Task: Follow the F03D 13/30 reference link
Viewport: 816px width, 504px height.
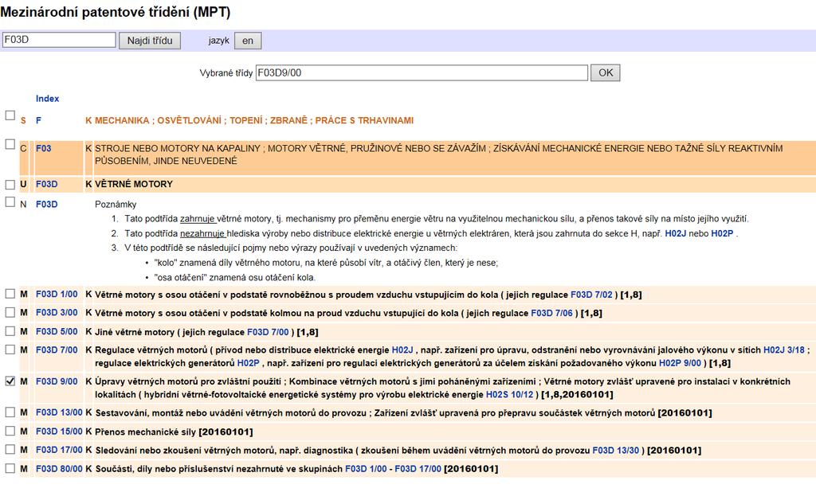Action: (616, 451)
